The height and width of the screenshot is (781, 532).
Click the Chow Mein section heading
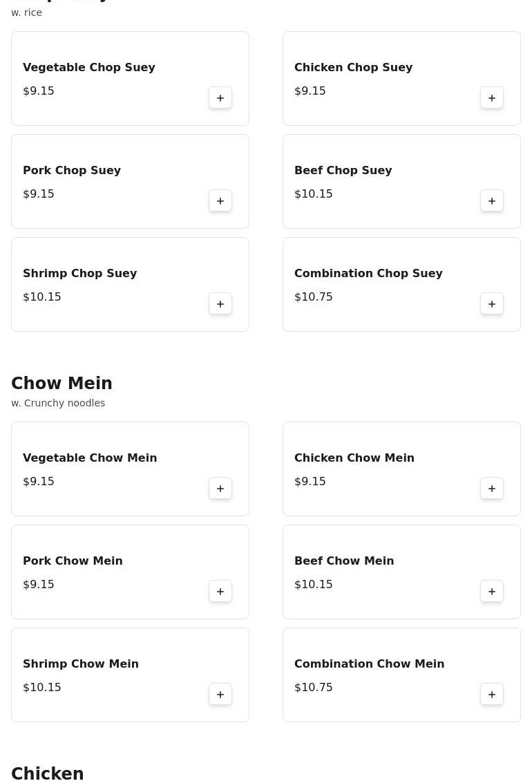pos(61,384)
